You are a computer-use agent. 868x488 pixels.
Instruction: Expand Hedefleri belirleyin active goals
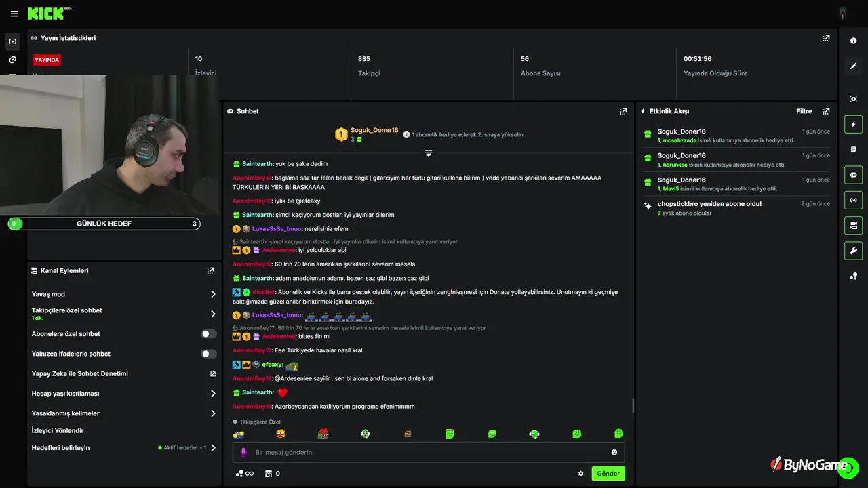click(x=123, y=448)
